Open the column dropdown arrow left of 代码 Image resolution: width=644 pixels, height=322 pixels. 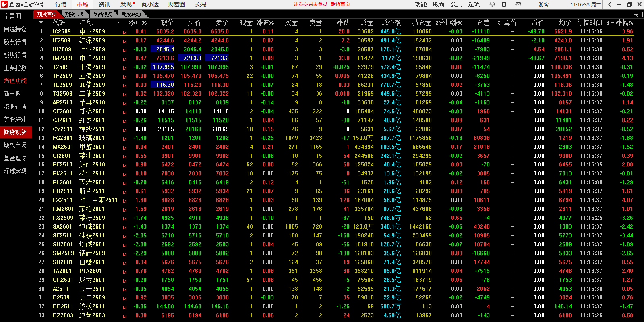tap(41, 23)
